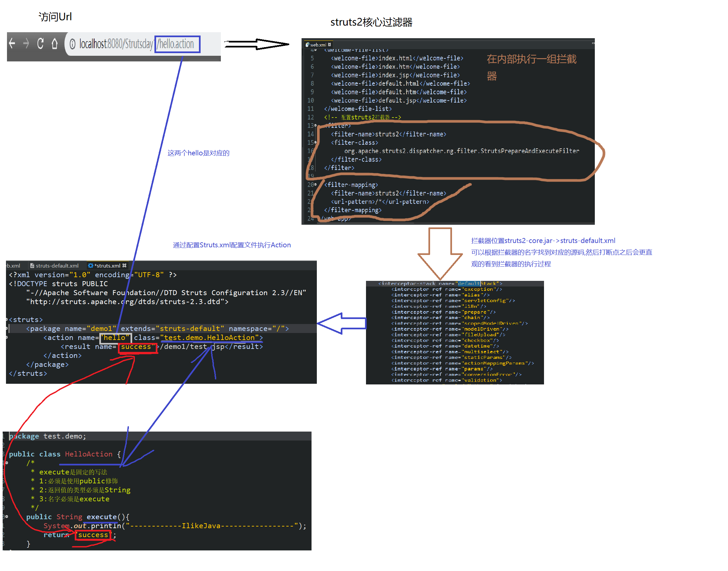
Task: Click the browser home icon
Action: pos(54,43)
